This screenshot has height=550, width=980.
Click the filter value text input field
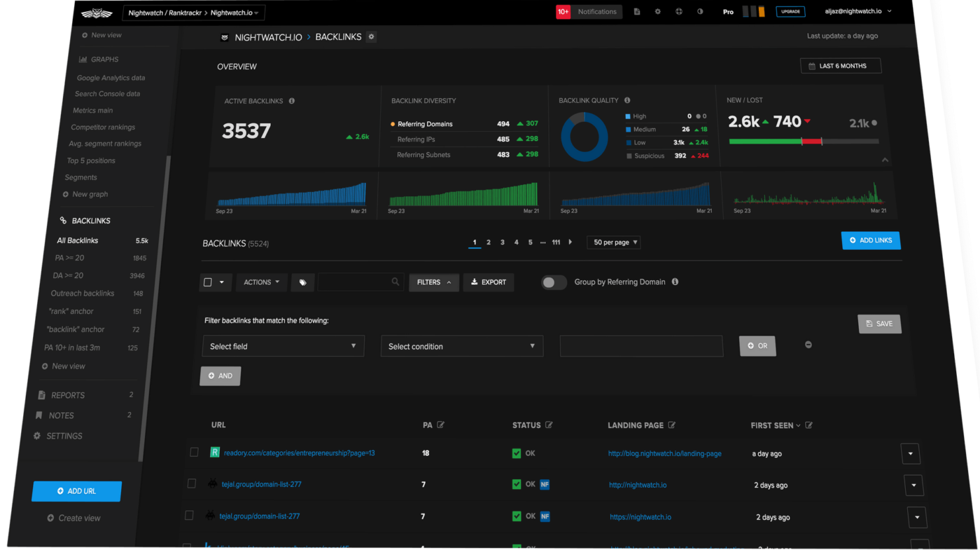tap(641, 346)
